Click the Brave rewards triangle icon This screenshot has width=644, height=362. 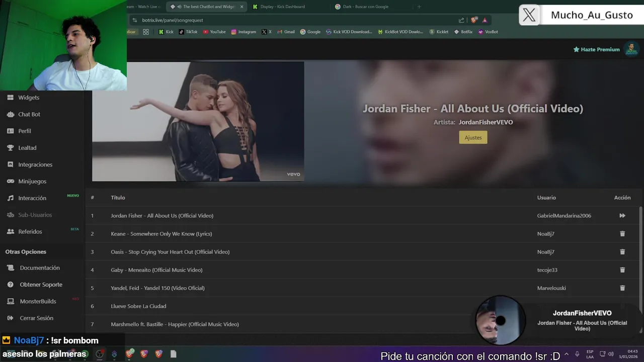coord(485,20)
